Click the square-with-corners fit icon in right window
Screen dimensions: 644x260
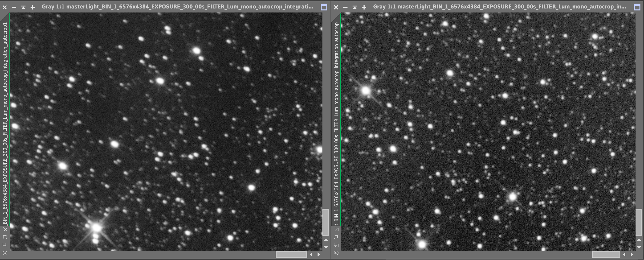[336, 237]
